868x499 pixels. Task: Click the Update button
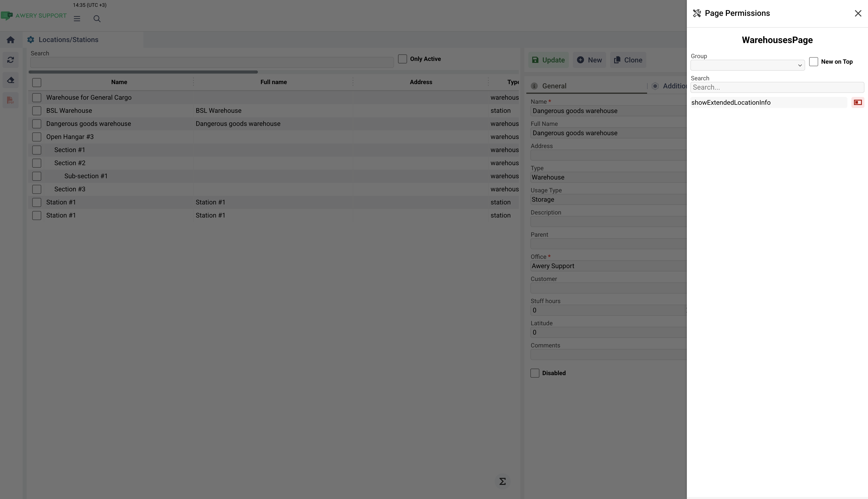[548, 60]
